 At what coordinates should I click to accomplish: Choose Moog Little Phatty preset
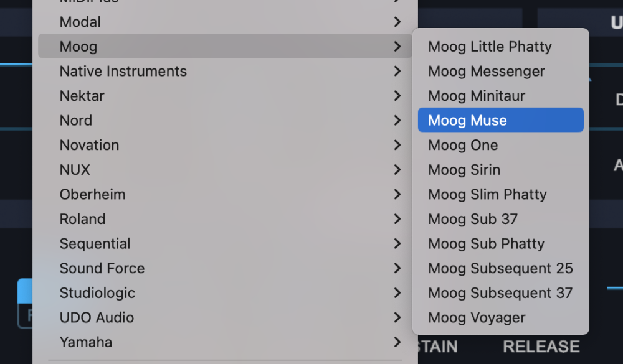click(490, 47)
